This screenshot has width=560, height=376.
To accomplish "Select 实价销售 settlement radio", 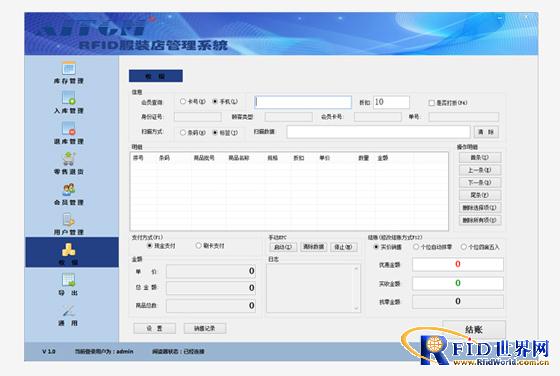I will pos(376,247).
